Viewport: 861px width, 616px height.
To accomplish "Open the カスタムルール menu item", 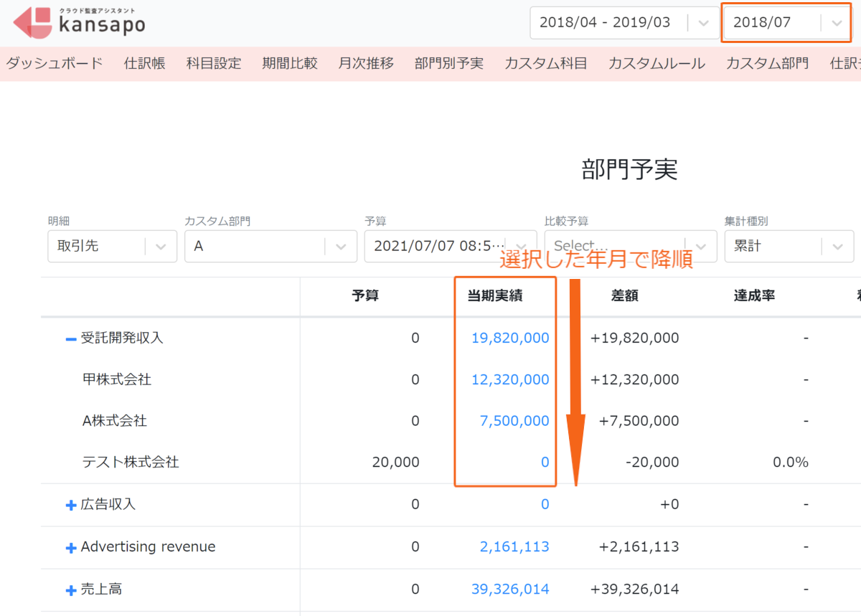I will tap(657, 63).
